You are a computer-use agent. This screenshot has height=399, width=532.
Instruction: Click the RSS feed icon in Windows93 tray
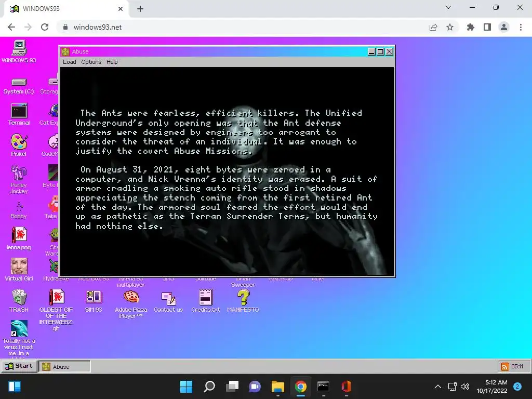[x=505, y=366]
